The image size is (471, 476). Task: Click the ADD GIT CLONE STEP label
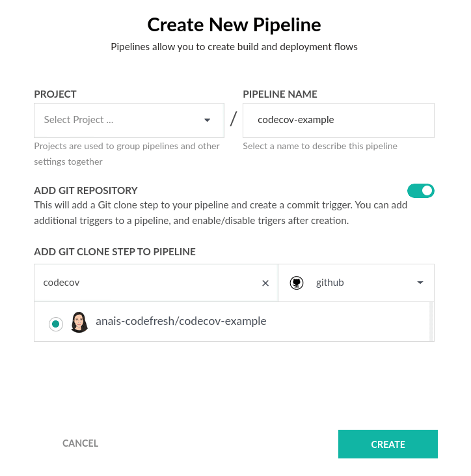click(x=114, y=251)
